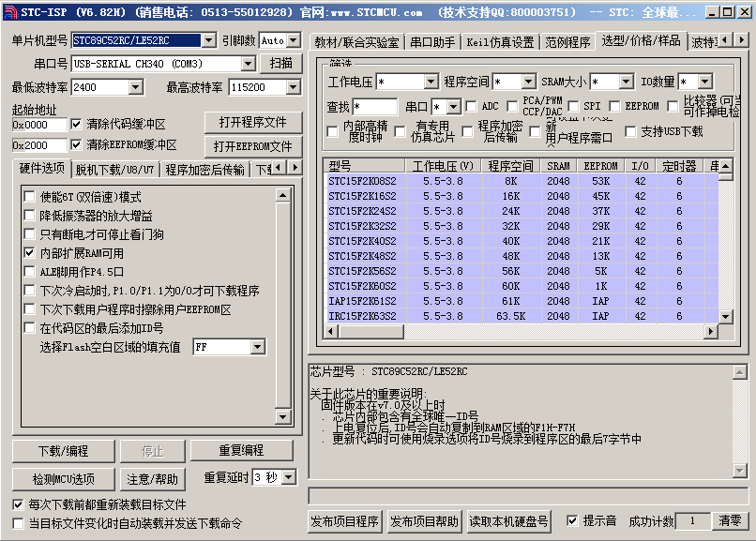Toggle the 提示音 checkbox
This screenshot has height=541, width=756.
click(573, 520)
